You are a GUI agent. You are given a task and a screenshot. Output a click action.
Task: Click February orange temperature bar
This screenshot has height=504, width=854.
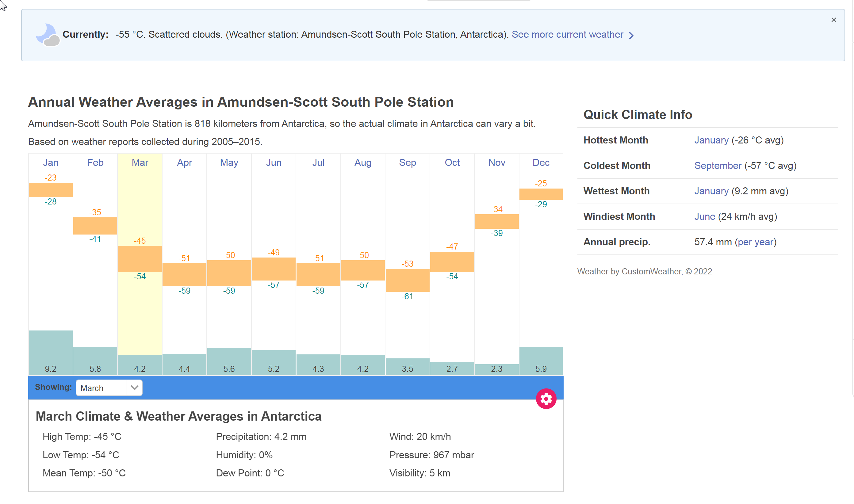[x=95, y=226]
